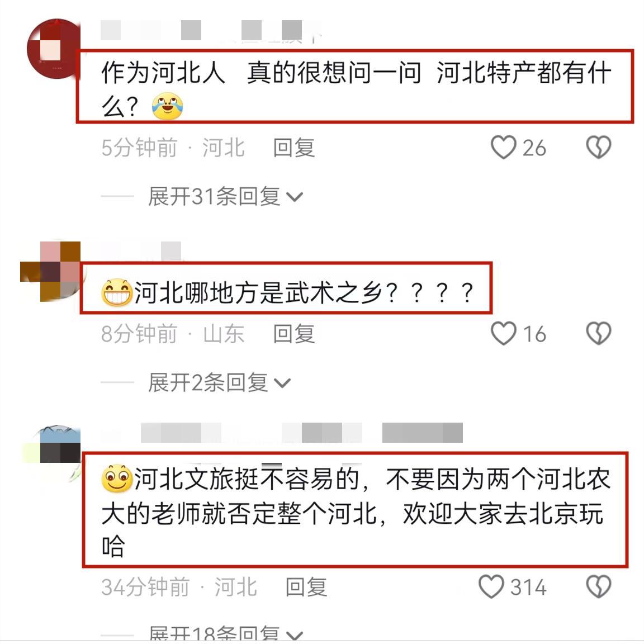
Task: Open the red avatar of first commenter
Action: coord(54,49)
